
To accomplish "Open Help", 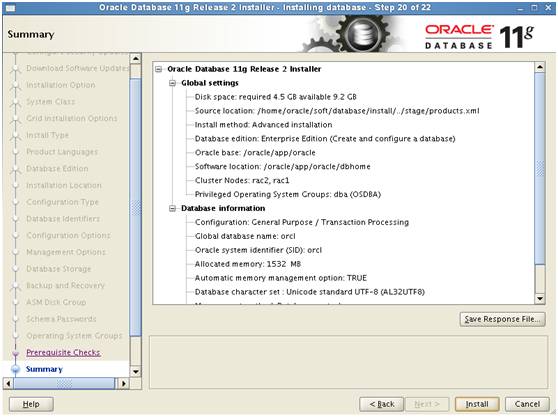I will click(31, 404).
